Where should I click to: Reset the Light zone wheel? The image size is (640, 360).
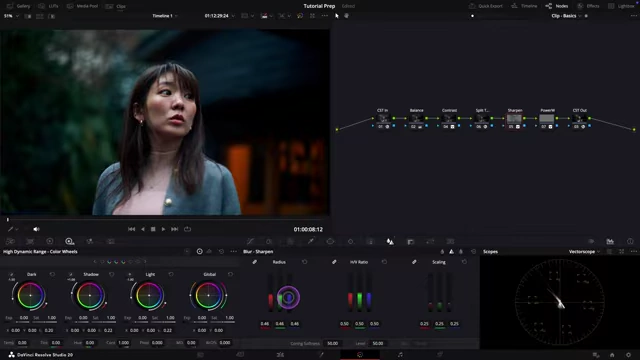coord(171,274)
